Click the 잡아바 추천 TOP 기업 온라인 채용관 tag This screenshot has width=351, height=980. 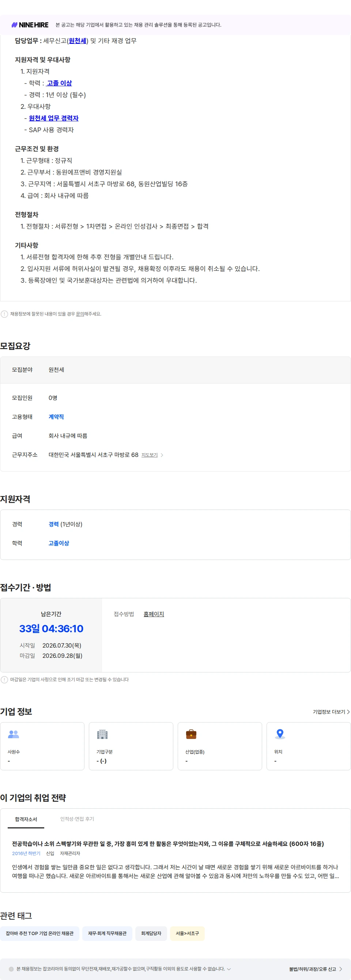(39, 933)
